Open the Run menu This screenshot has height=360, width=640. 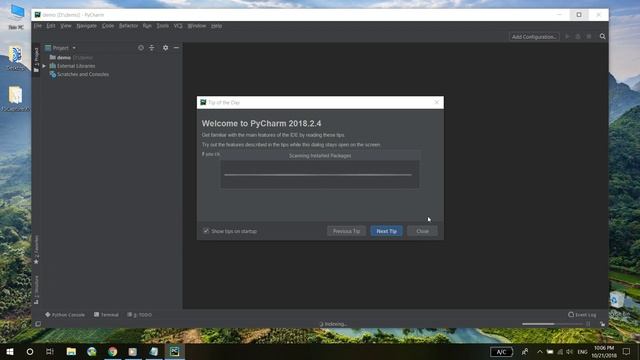pos(147,26)
